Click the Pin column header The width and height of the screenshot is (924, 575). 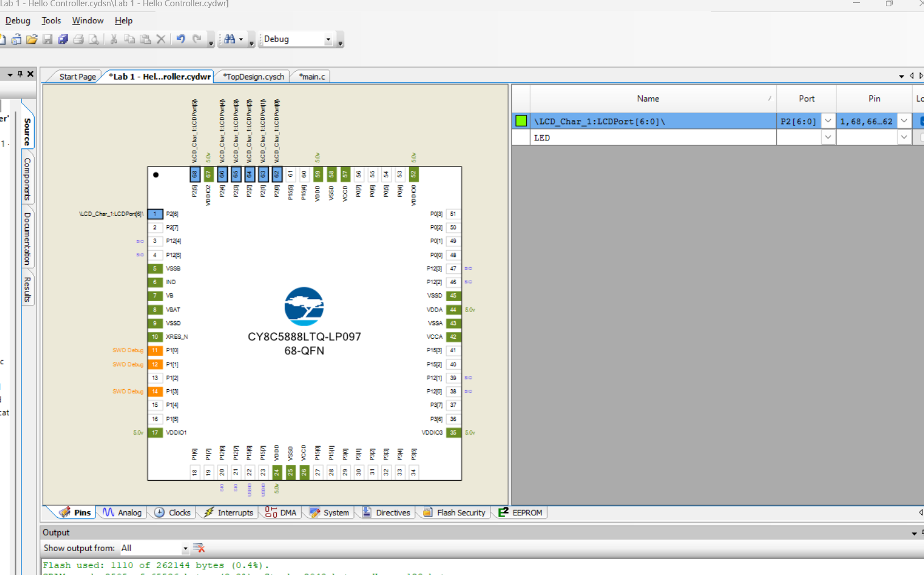point(874,99)
